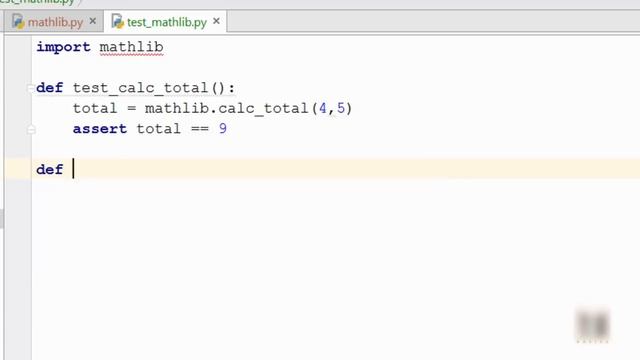Click the number 9 in assert line
The height and width of the screenshot is (360, 640).
coord(223,129)
